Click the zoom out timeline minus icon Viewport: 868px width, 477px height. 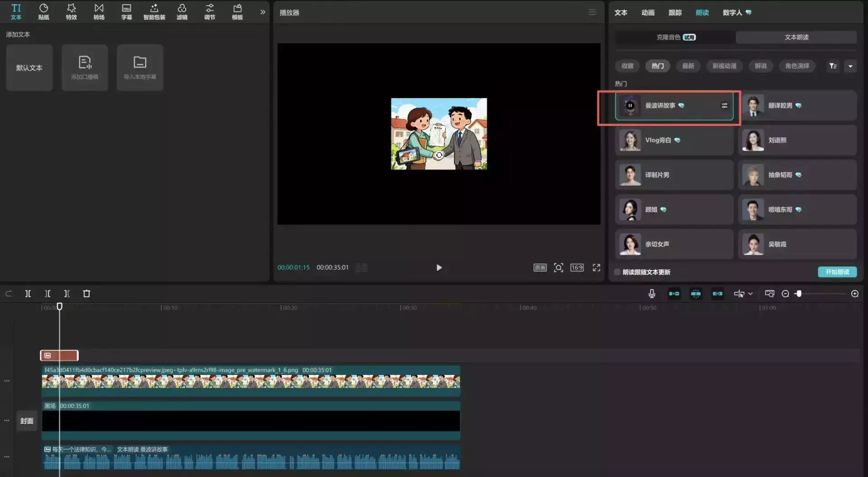click(x=785, y=294)
